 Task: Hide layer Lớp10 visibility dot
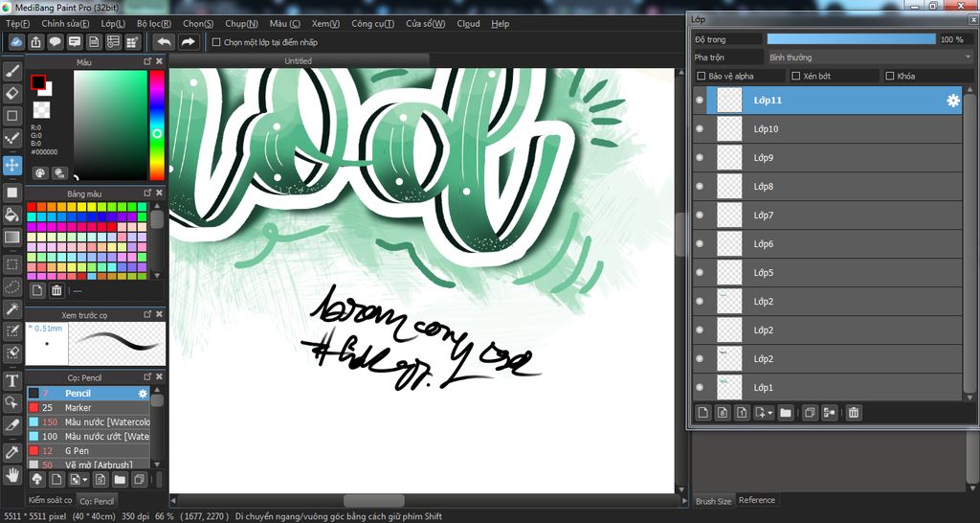click(700, 129)
